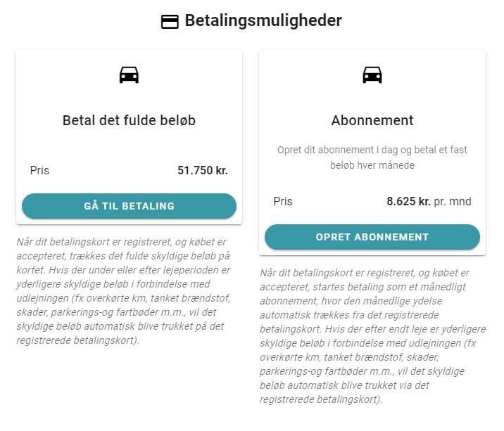Click the Pris label in full payment card
Image resolution: width=504 pixels, height=431 pixels.
(x=39, y=170)
